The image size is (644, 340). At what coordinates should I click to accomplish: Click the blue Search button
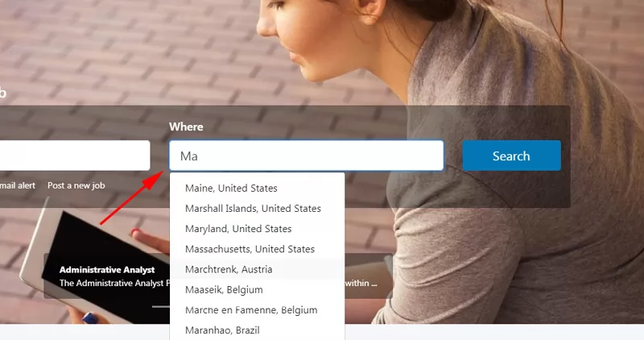511,155
